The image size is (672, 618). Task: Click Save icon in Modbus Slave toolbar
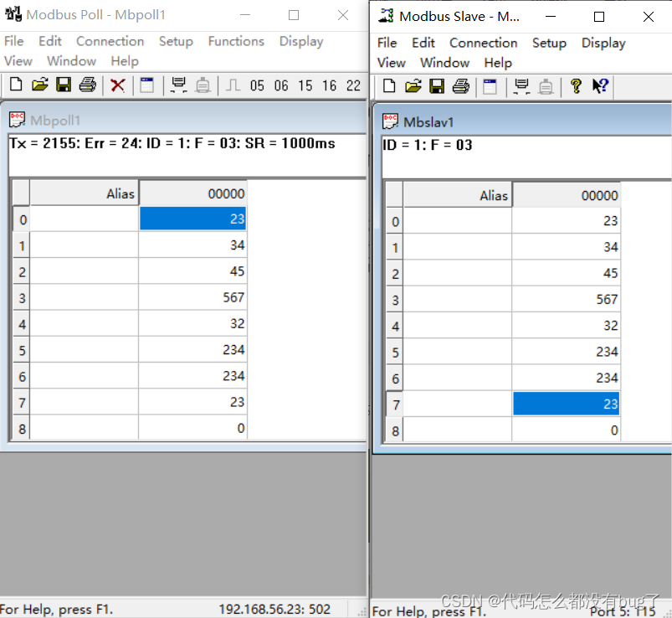[x=437, y=86]
